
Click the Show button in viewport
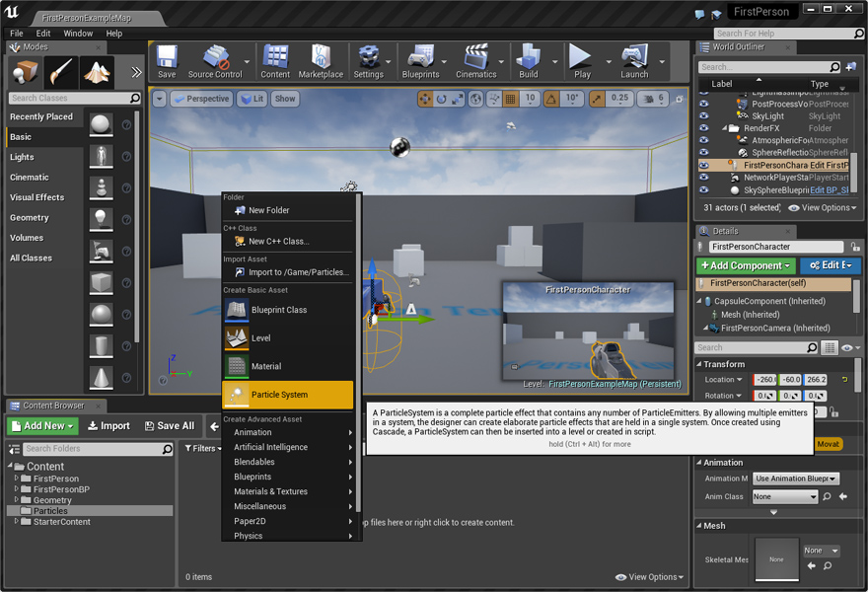pos(285,99)
